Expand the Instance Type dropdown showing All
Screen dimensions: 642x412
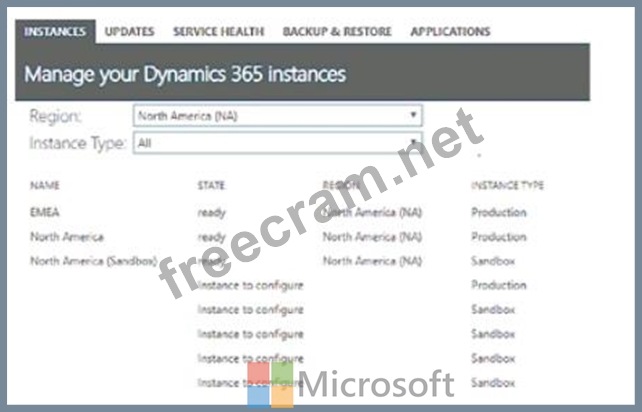278,143
